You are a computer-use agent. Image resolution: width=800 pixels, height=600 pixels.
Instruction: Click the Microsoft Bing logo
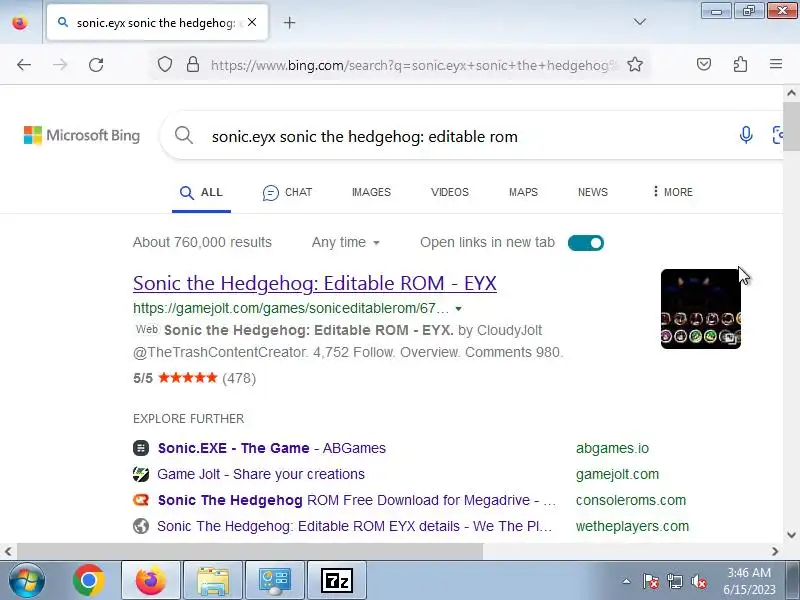click(82, 135)
